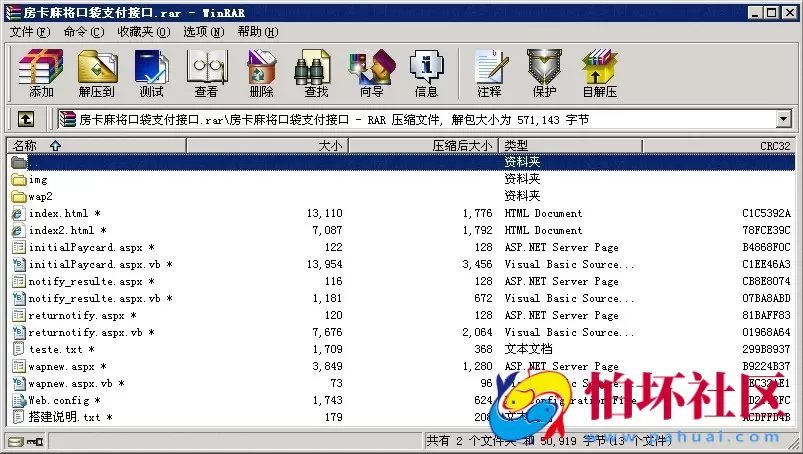Click the img folder icon
Image resolution: width=803 pixels, height=454 pixels.
click(19, 180)
